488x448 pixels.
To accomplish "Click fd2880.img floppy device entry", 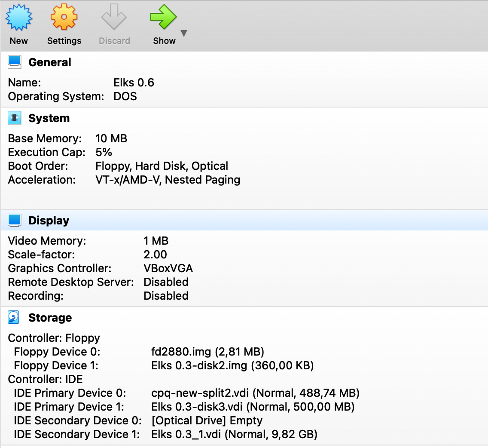I will 207,352.
